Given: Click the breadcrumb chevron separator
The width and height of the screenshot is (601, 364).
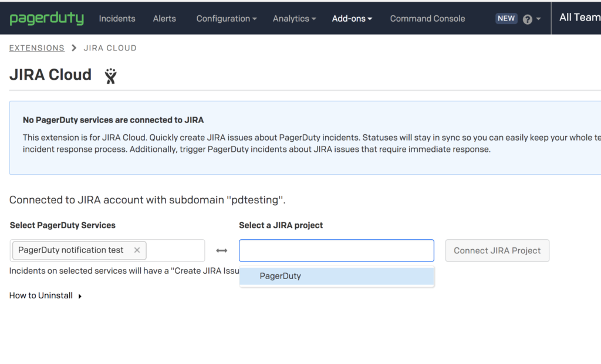Looking at the screenshot, I should click(x=74, y=48).
